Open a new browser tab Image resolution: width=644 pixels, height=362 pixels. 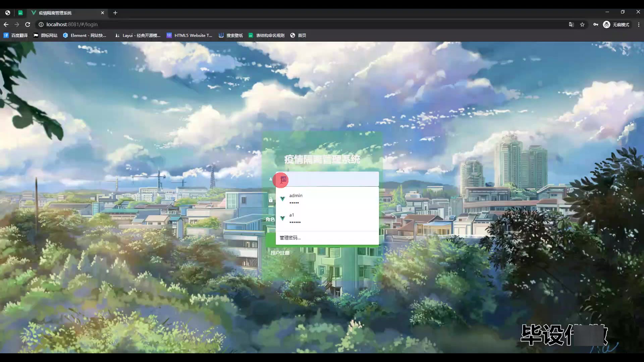115,13
